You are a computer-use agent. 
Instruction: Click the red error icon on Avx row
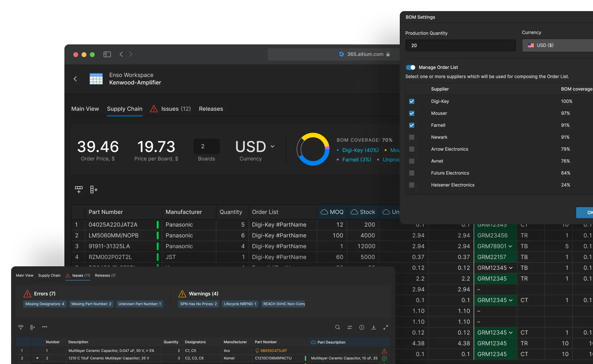point(384,351)
